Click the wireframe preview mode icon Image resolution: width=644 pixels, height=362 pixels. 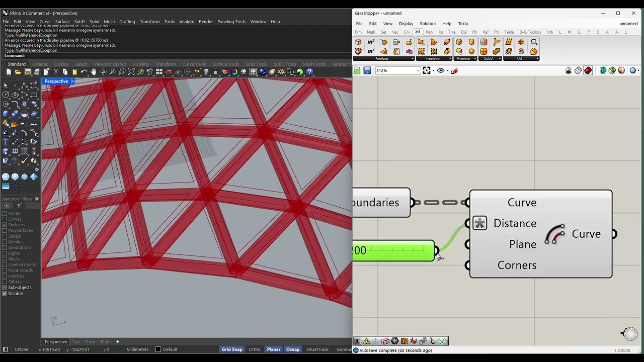coord(578,71)
